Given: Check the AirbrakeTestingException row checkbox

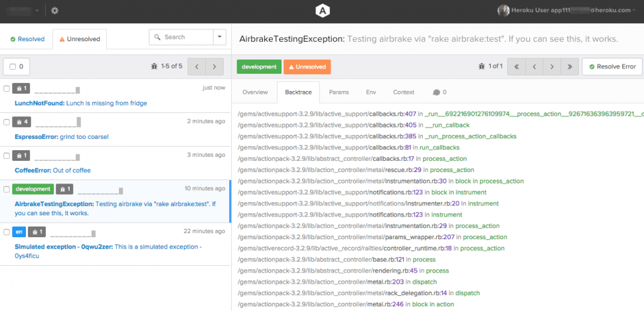Looking at the screenshot, I should (x=6, y=189).
